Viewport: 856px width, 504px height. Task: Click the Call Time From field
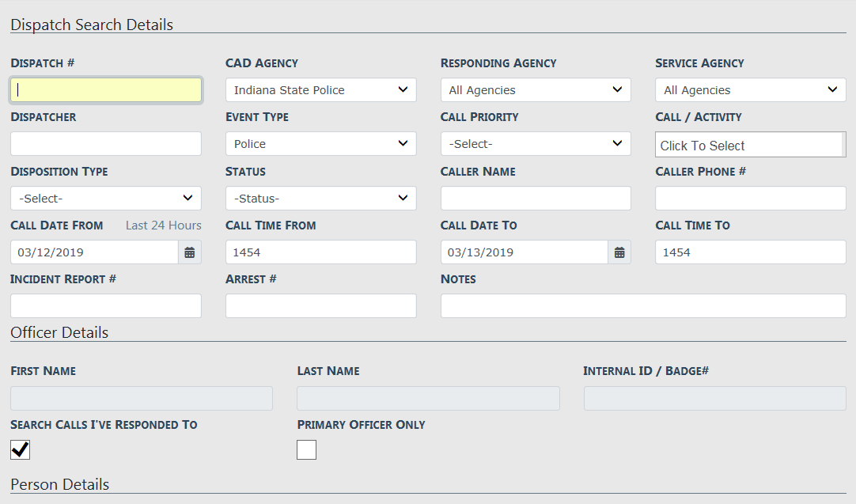coord(320,252)
